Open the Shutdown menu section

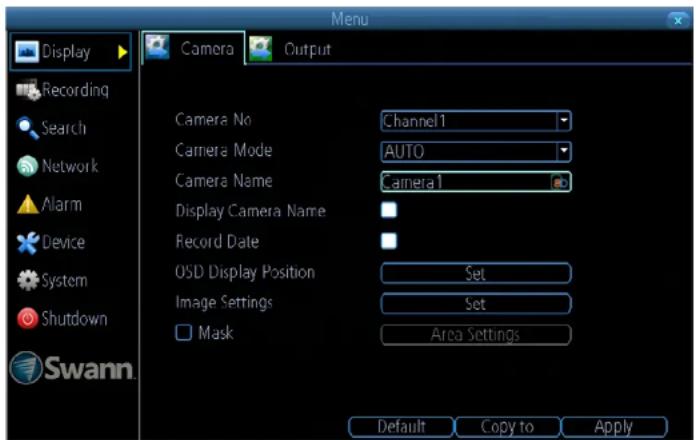point(62,319)
